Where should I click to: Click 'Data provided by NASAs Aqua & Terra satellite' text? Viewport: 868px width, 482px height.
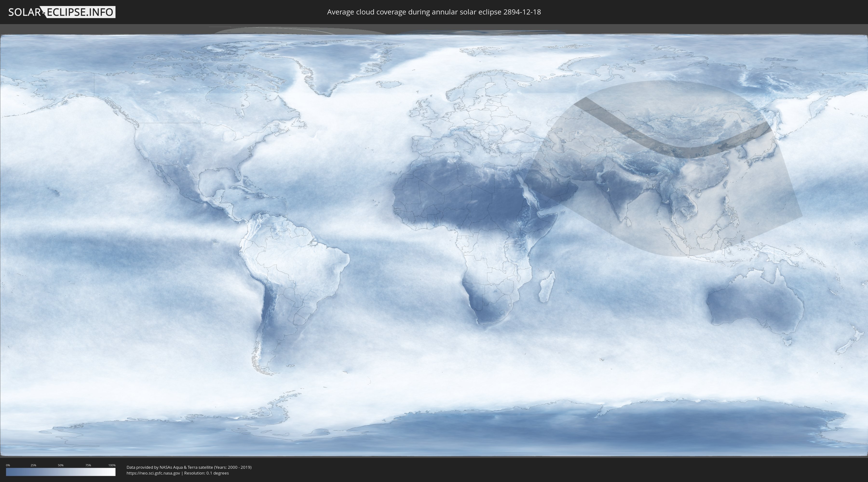click(170, 467)
